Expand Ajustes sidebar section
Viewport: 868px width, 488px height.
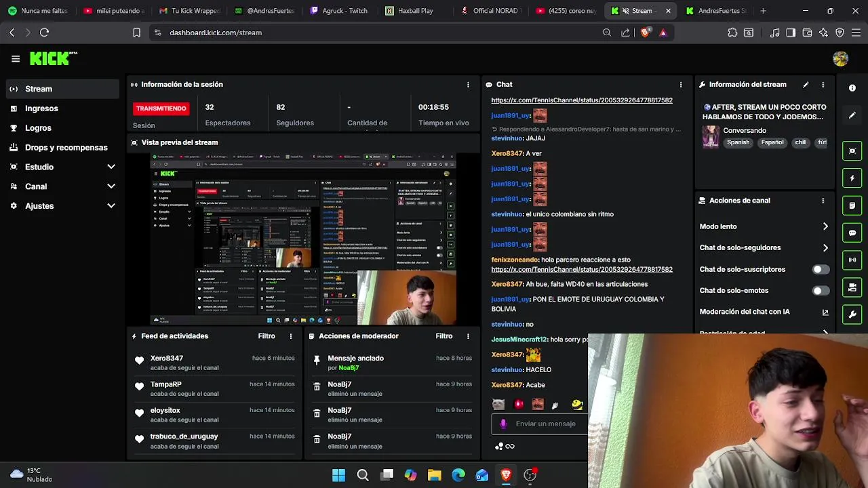click(111, 206)
